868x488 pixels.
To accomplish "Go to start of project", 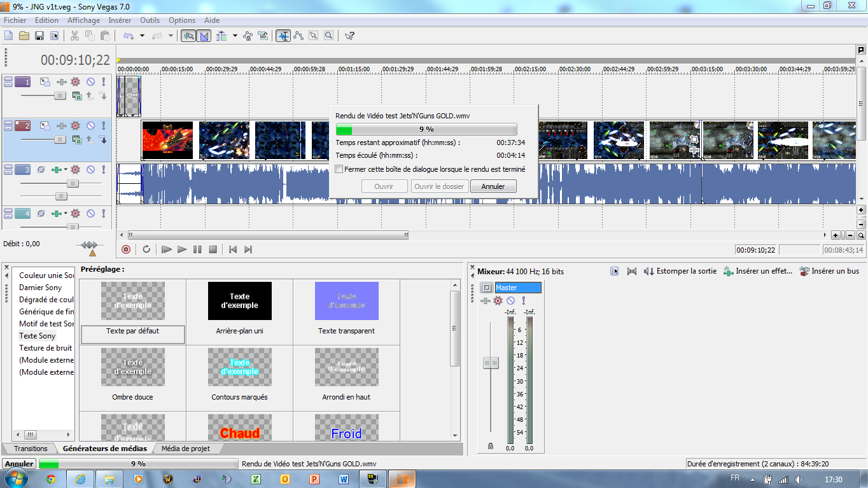I will click(x=233, y=249).
